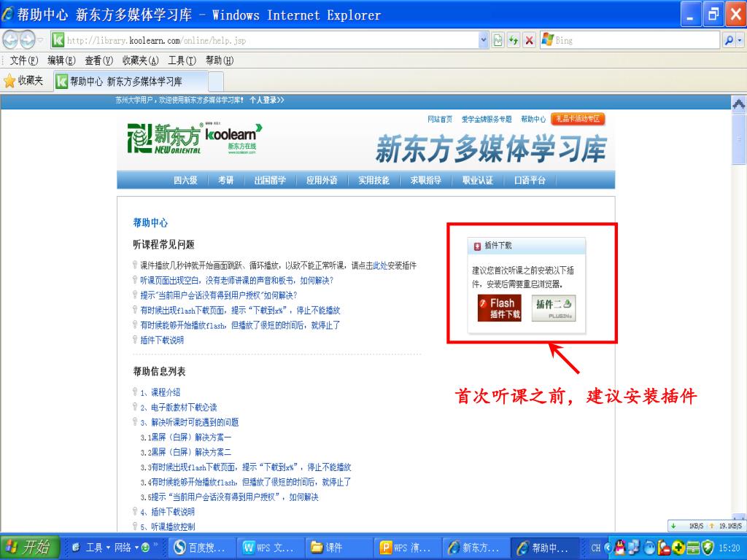The width and height of the screenshot is (747, 560).
Task: Click the QQ penguin tray icon
Action: [x=620, y=548]
